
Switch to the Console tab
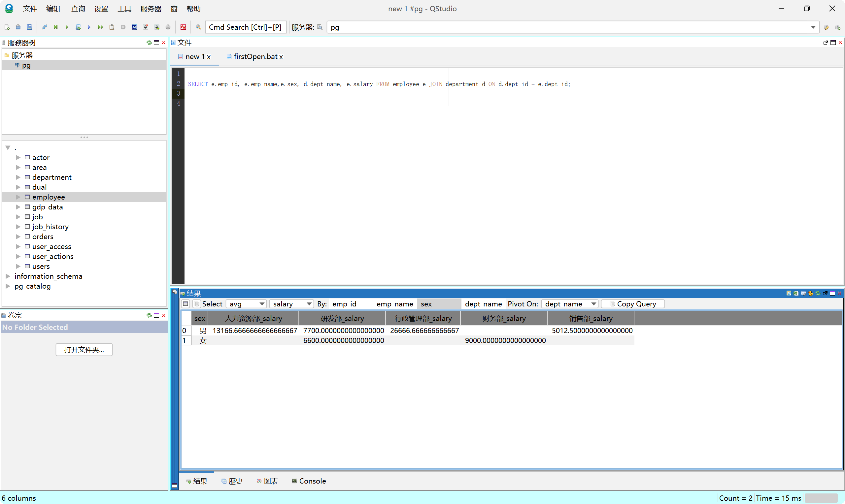309,481
